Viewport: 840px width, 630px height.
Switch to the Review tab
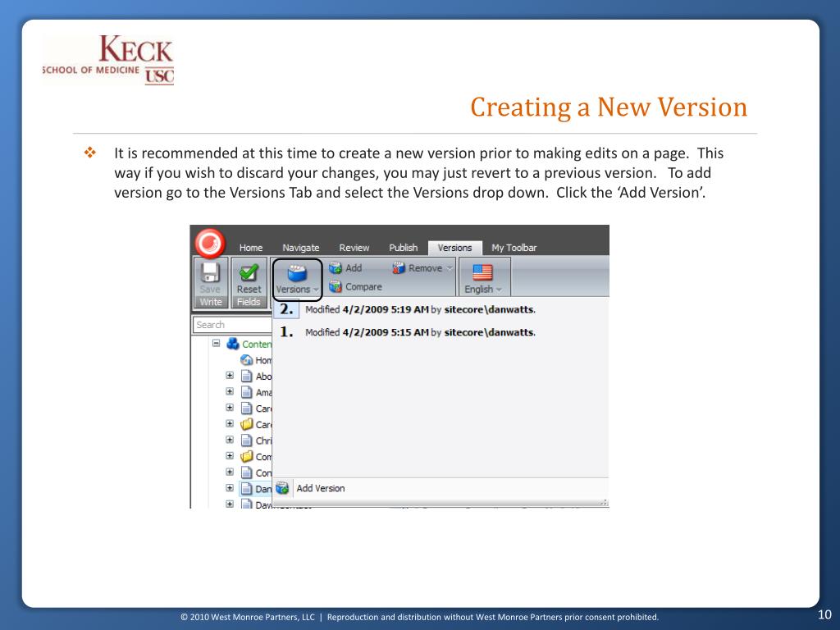[354, 248]
